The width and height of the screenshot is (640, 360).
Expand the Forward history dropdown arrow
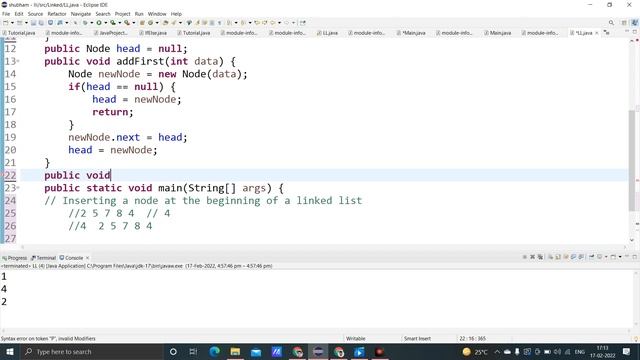coord(293,23)
